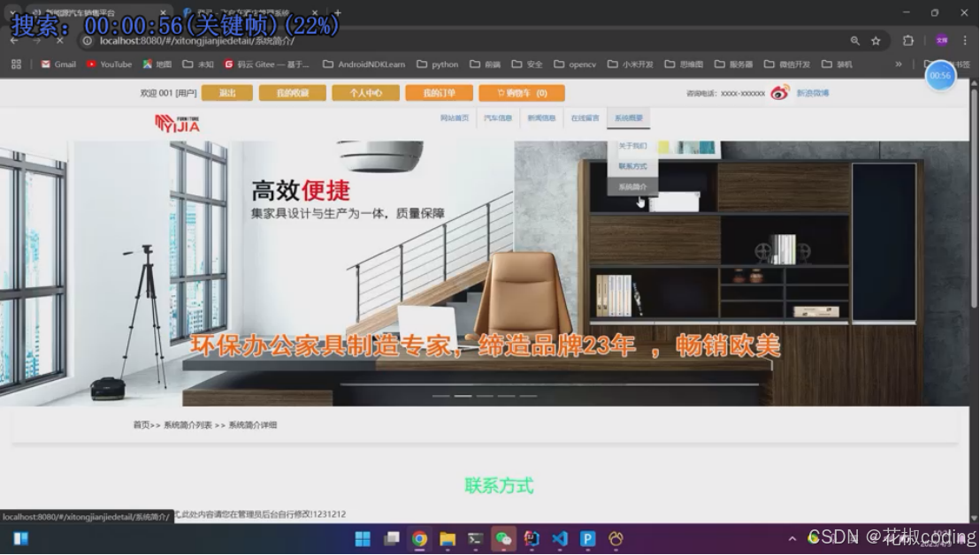Open the 在线留言 nav item

click(x=585, y=118)
